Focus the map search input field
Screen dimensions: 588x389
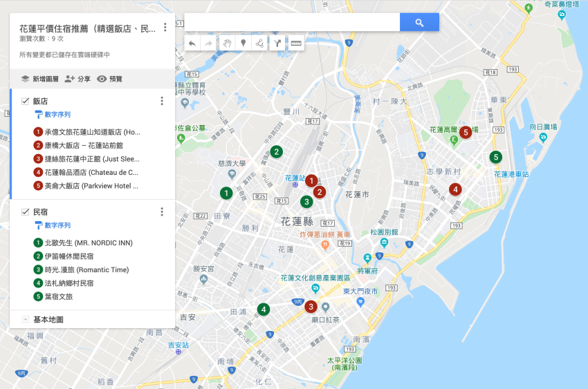(292, 23)
